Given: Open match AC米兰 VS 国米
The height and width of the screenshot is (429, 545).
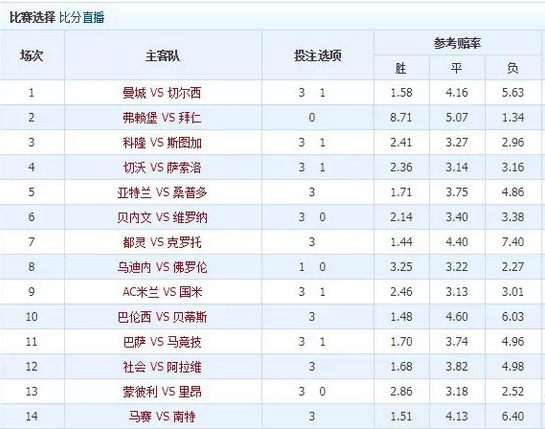Looking at the screenshot, I should (x=162, y=292).
